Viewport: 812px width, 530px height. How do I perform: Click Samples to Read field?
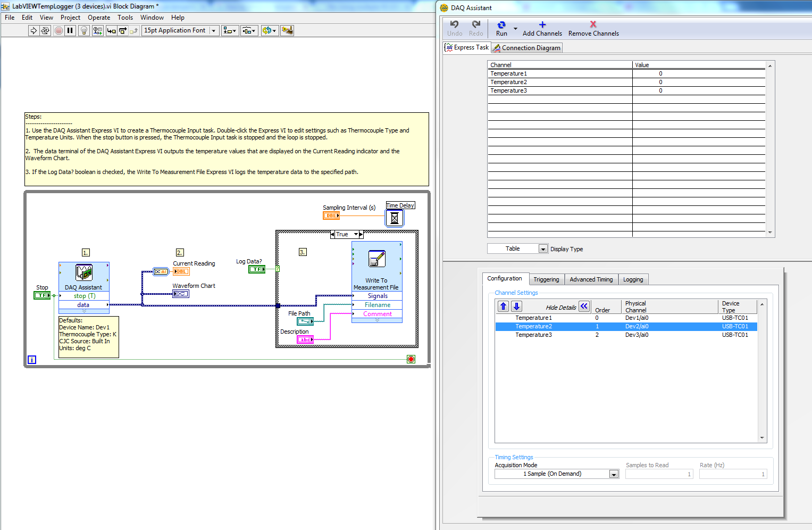tap(659, 474)
